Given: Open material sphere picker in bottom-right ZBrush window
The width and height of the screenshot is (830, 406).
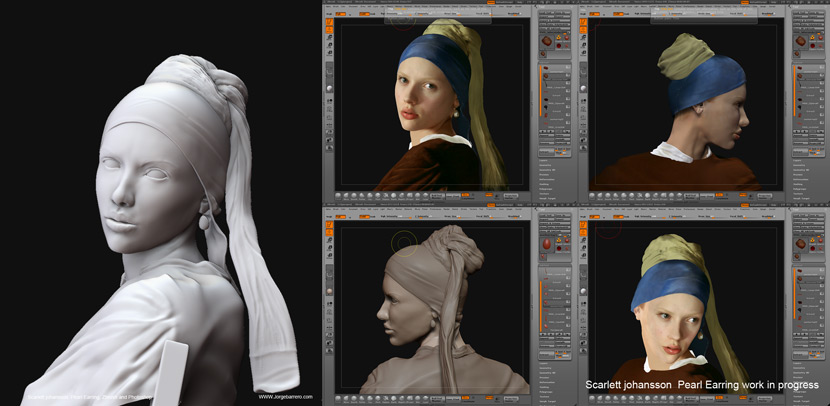Looking at the screenshot, I should 583,291.
